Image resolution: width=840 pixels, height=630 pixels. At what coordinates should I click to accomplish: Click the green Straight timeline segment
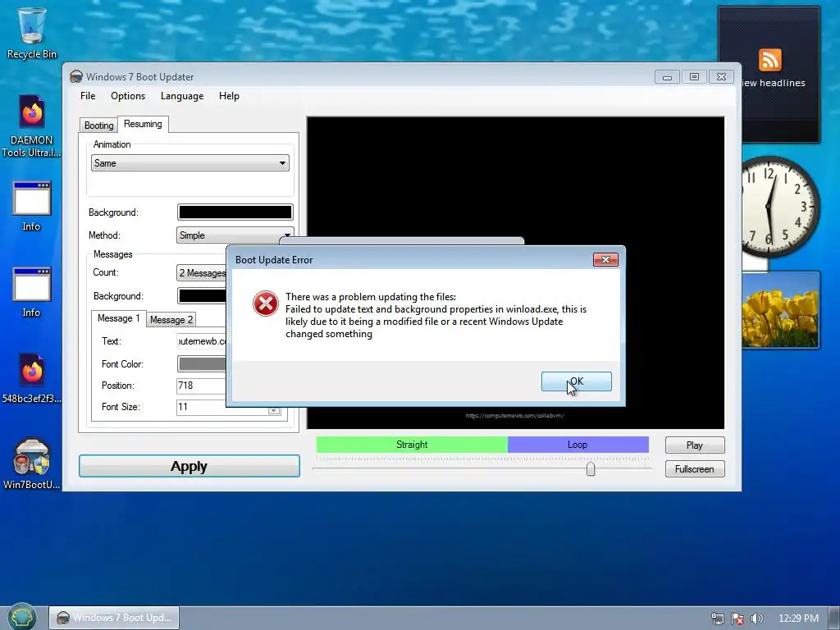tap(412, 445)
